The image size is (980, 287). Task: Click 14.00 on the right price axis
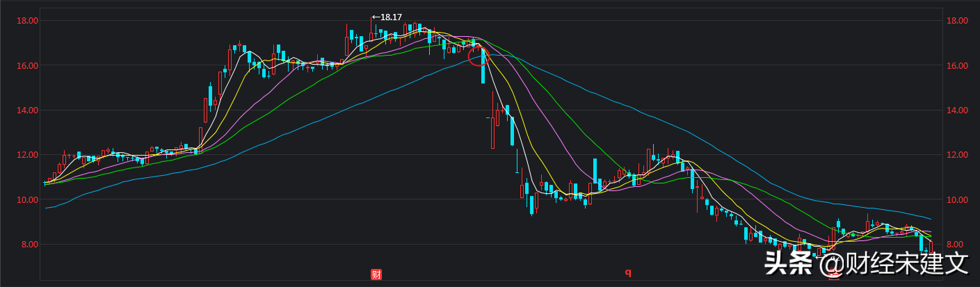point(958,110)
